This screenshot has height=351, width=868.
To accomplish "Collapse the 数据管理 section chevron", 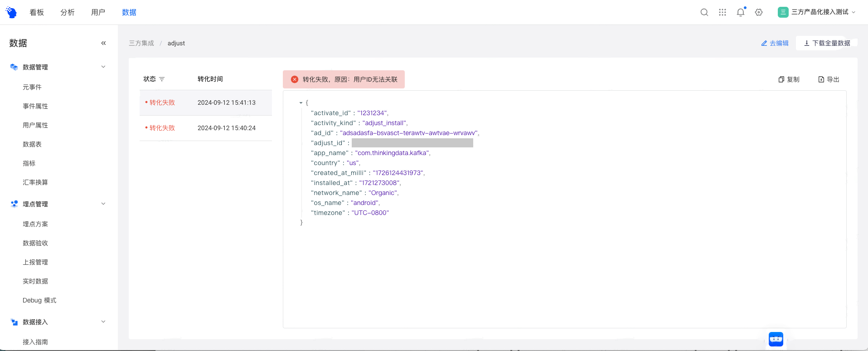I will 103,67.
